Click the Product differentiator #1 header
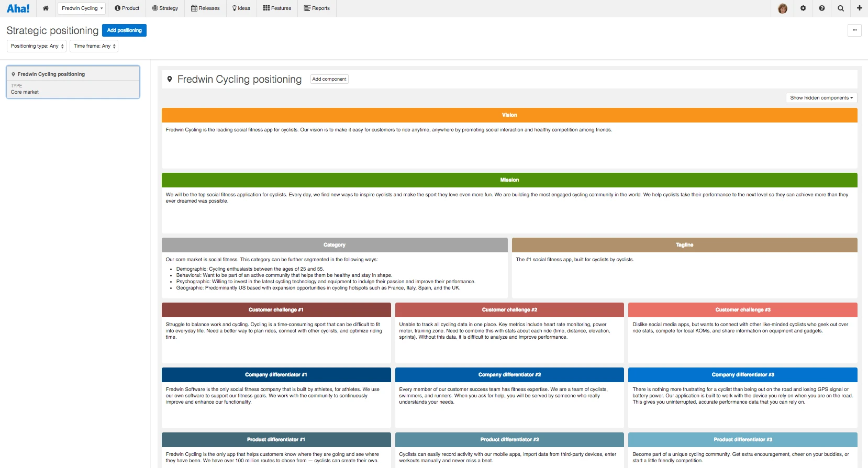The height and width of the screenshot is (468, 868). (276, 440)
